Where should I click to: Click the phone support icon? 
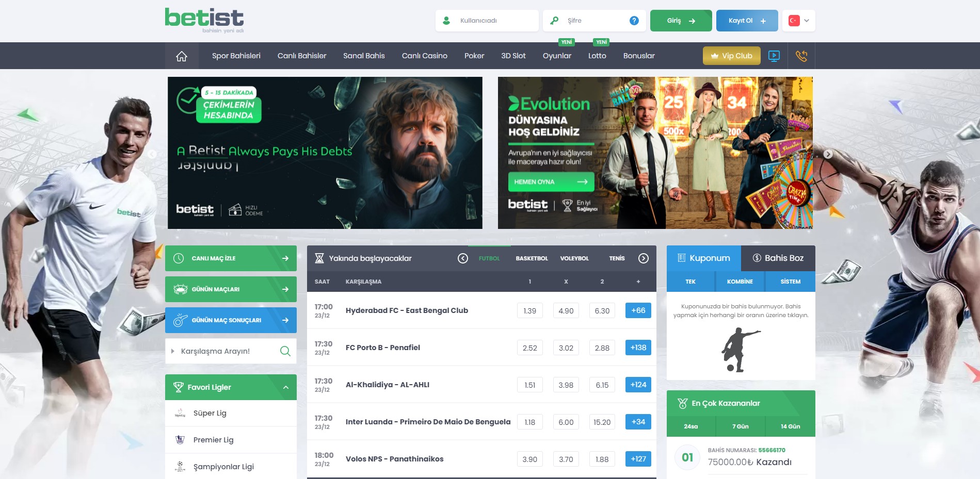click(801, 56)
